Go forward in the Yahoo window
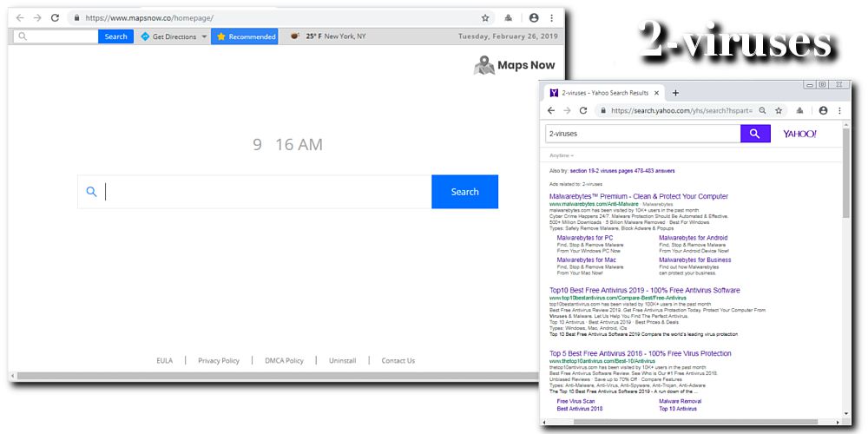Viewport: 868px width, 434px height. [567, 111]
